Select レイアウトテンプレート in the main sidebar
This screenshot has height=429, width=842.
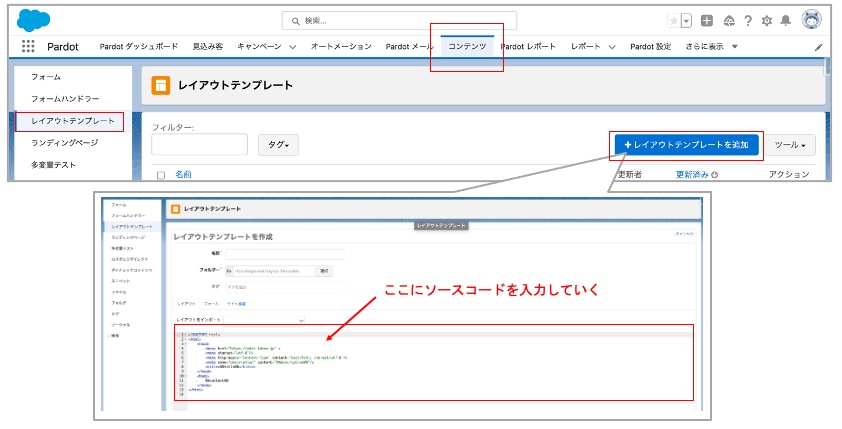coord(72,121)
